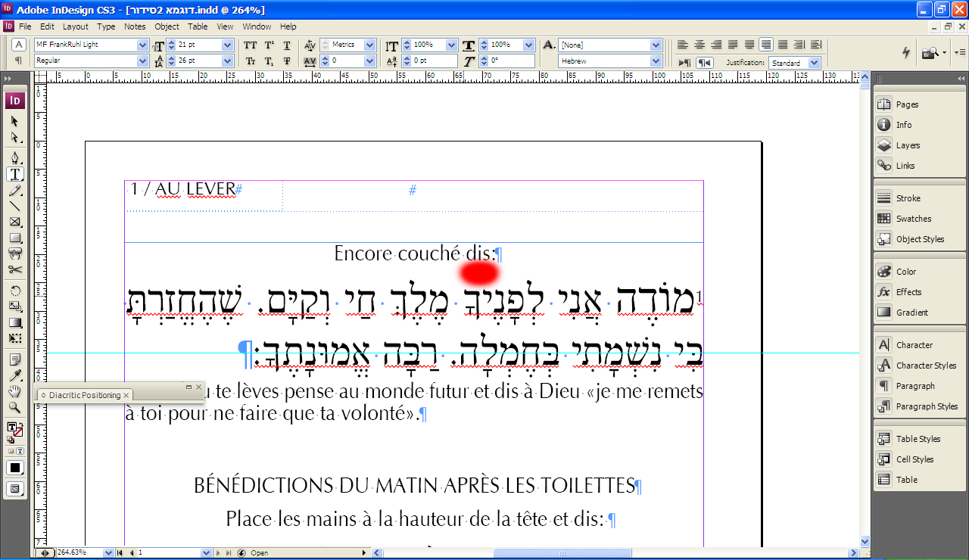
Task: Set left-to-right paragraph direction
Action: point(685,63)
